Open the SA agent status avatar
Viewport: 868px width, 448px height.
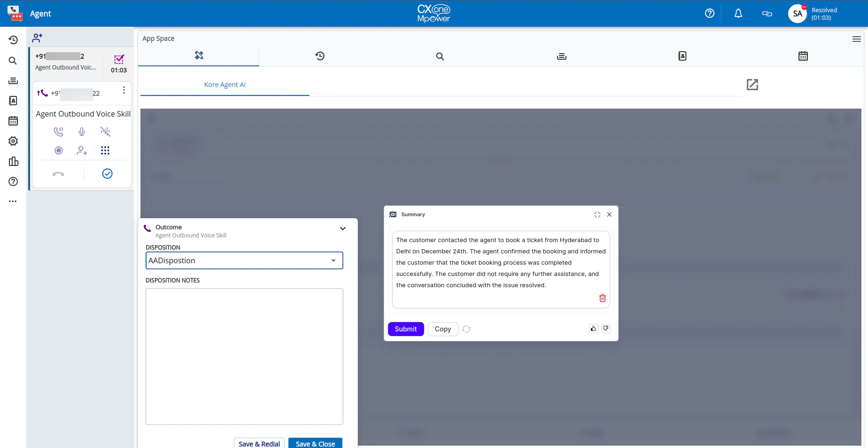pos(798,14)
